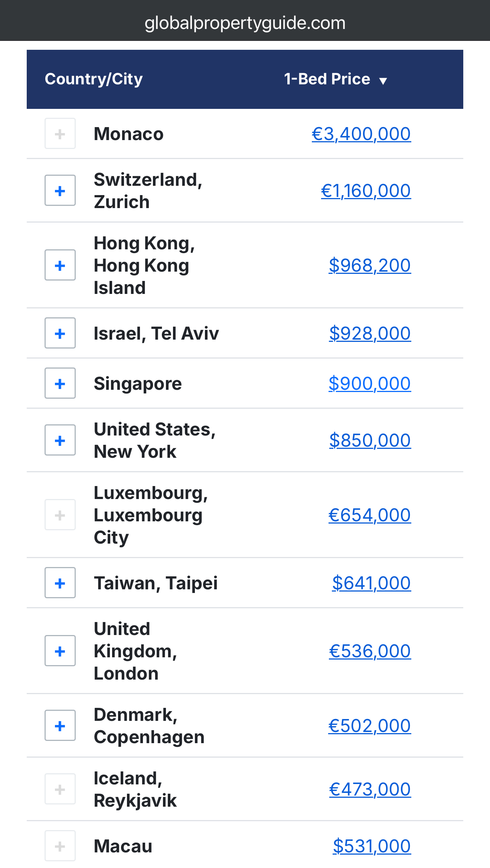Click the Country/City column header

[94, 79]
